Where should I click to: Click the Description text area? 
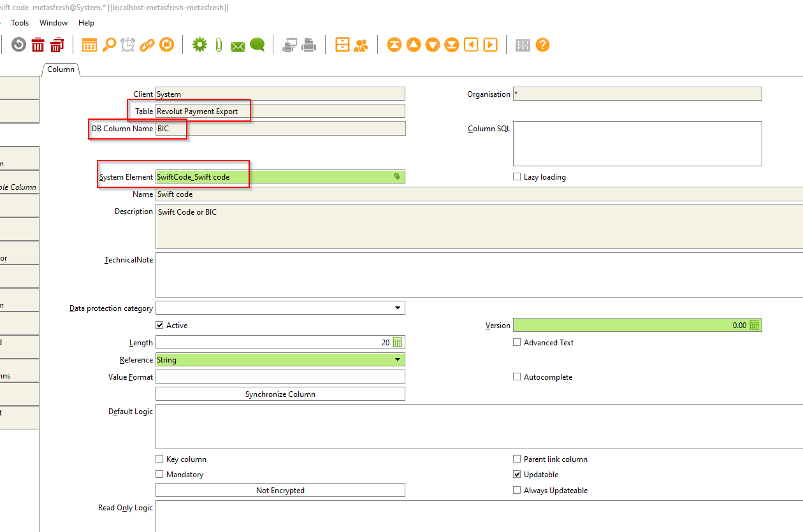[479, 226]
